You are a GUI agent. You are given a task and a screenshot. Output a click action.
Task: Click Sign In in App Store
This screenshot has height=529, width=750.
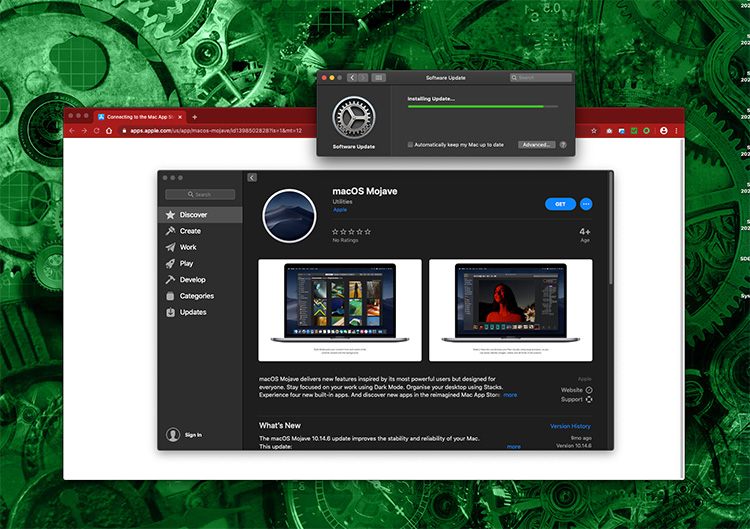193,435
